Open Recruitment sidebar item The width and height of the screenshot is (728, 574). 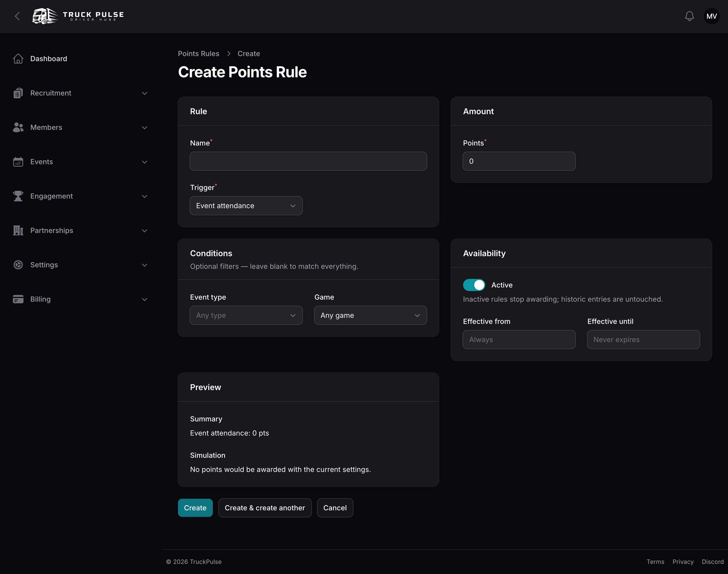click(81, 93)
